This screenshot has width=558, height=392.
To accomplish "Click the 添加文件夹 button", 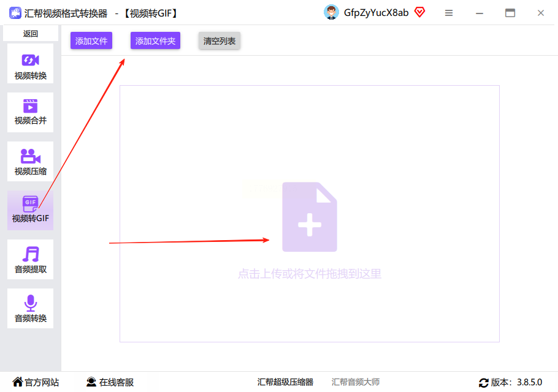I will [155, 41].
